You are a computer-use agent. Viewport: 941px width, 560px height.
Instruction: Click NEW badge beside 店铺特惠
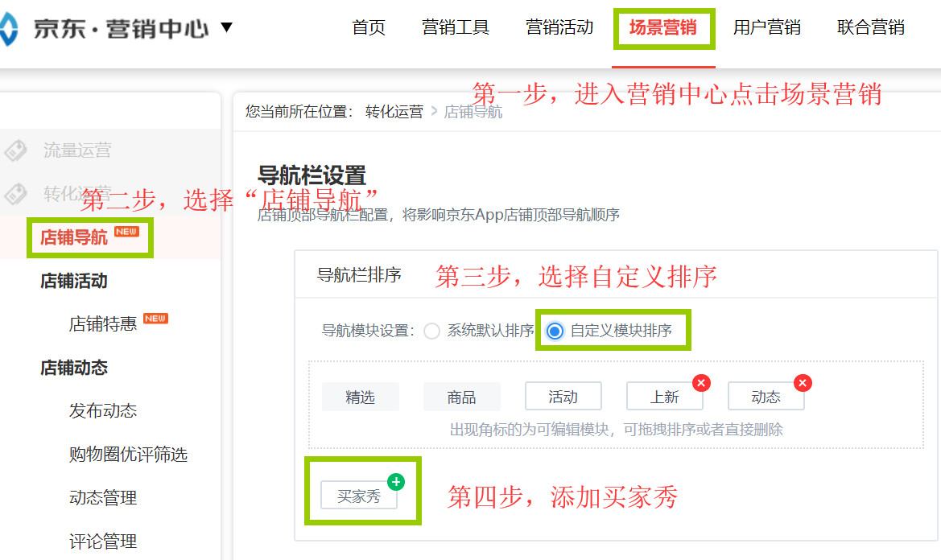155,319
